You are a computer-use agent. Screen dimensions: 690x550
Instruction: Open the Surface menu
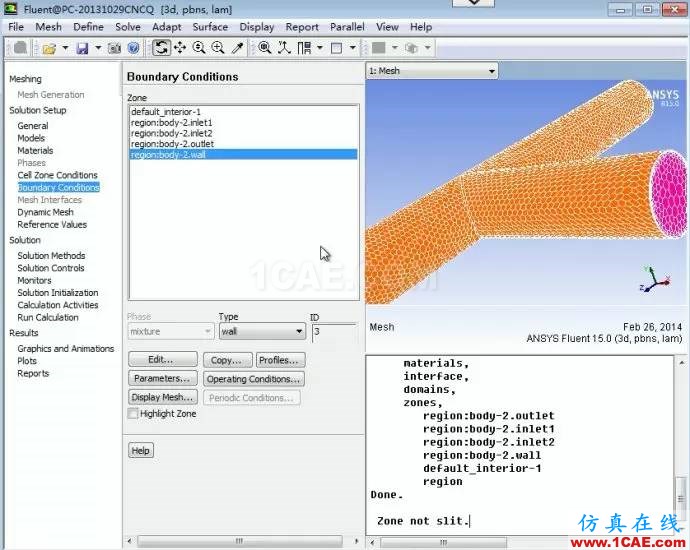(x=210, y=27)
